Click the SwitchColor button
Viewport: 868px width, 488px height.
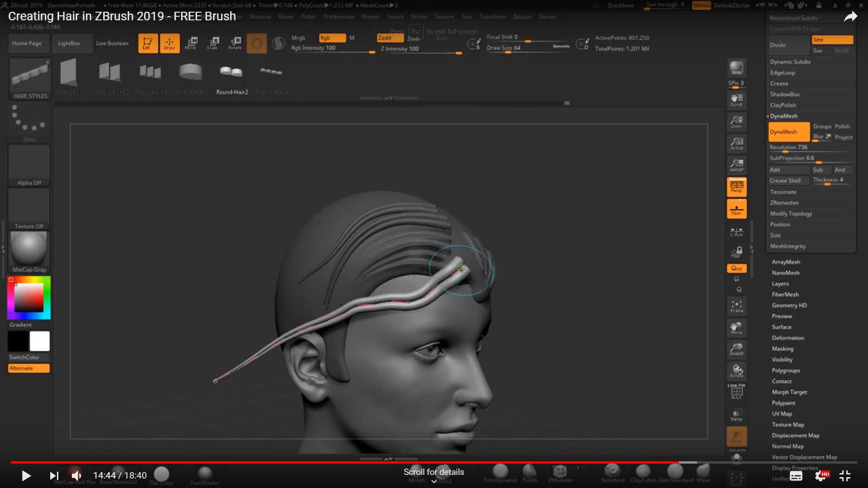(29, 357)
